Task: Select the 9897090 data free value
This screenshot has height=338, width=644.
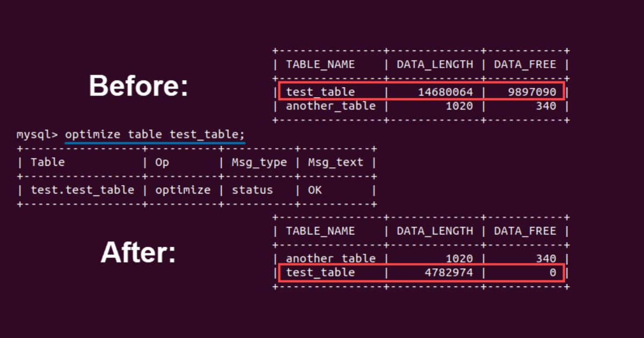Action: [x=532, y=92]
